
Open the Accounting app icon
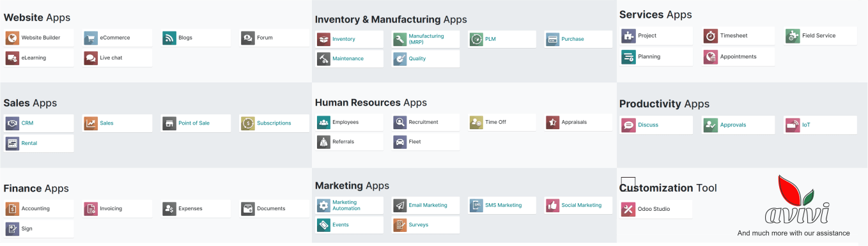12,208
